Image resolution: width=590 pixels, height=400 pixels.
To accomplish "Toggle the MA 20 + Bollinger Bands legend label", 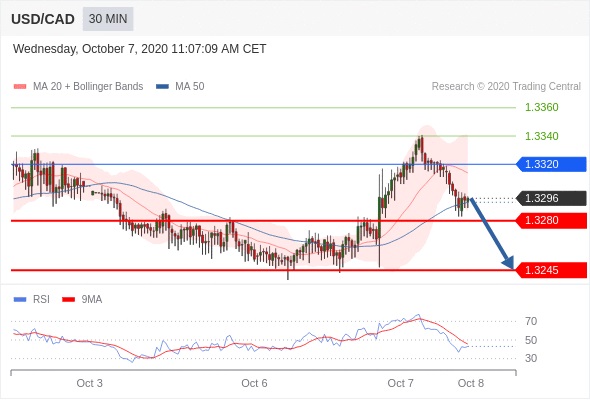I will pos(88,87).
